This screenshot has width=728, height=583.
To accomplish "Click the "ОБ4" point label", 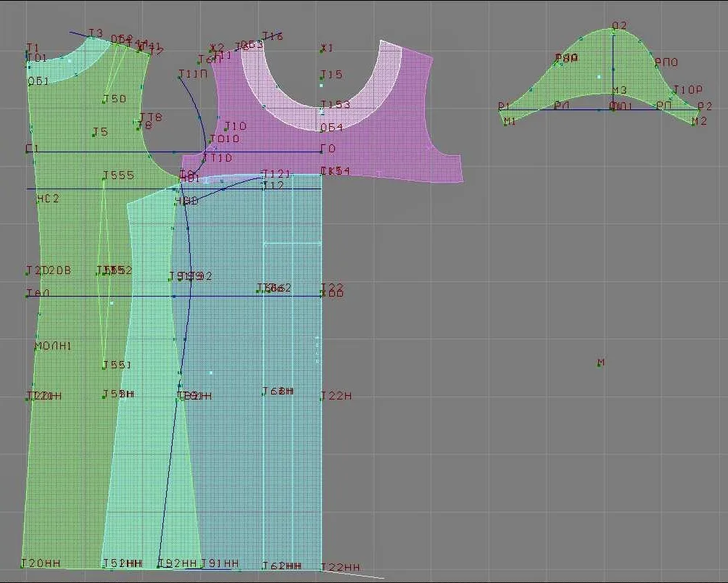I will 331,127.
